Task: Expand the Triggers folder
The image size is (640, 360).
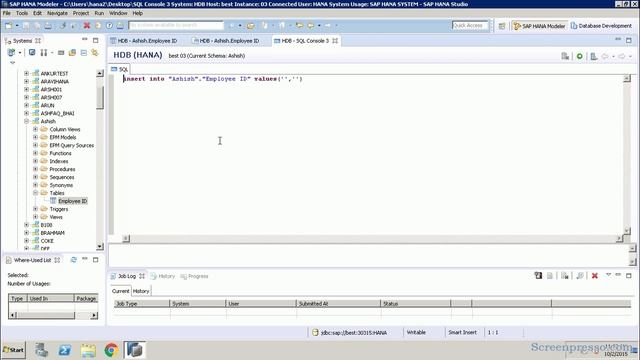Action: click(36, 209)
